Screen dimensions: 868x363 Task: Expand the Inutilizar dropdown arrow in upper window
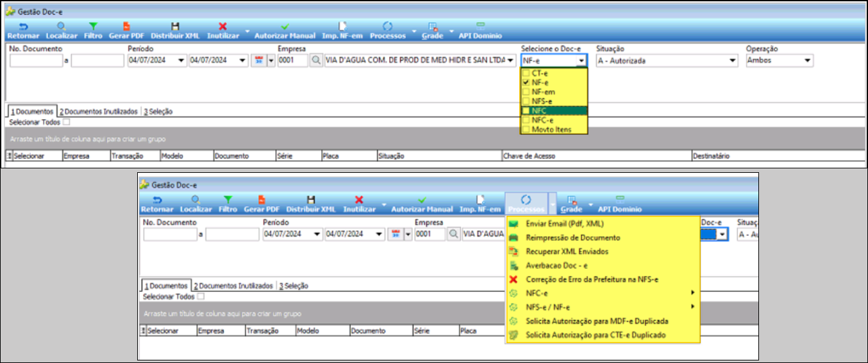(x=248, y=32)
